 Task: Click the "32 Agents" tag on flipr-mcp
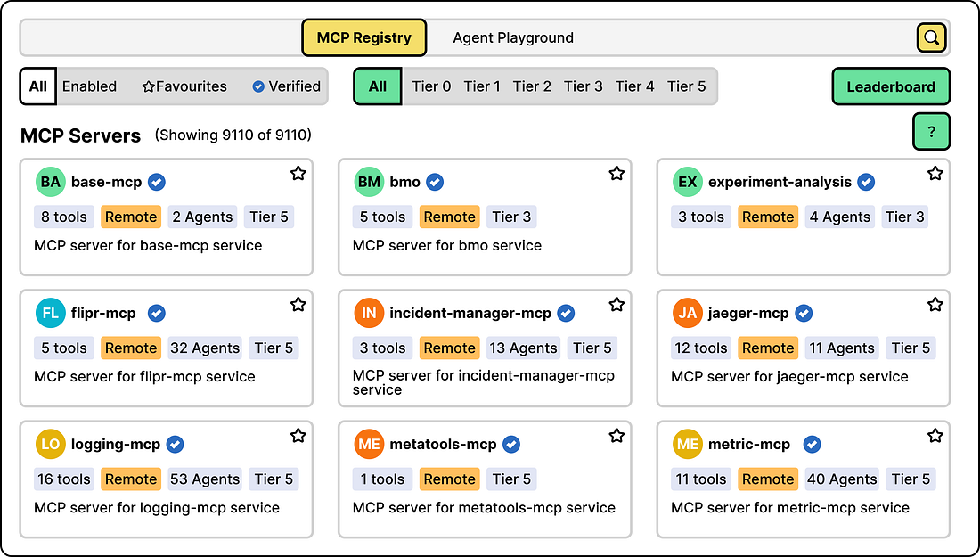(x=205, y=348)
